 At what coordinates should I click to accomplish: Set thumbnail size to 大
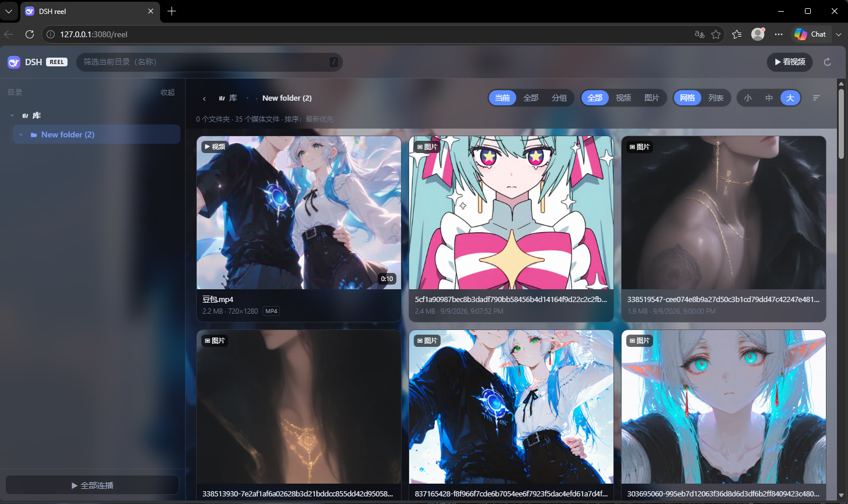click(790, 98)
